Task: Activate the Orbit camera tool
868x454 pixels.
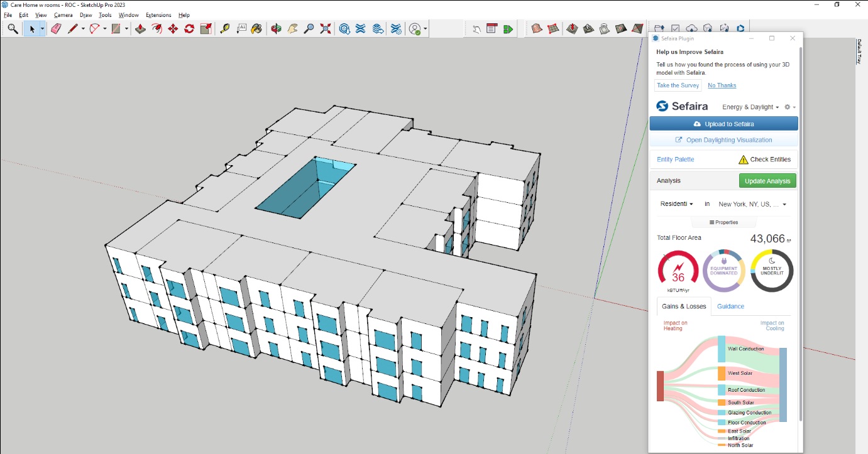Action: coord(276,29)
